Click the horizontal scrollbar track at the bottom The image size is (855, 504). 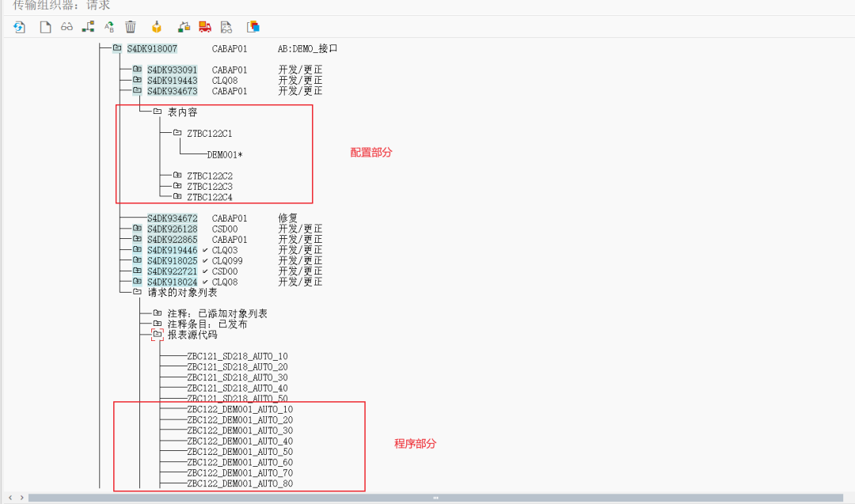tap(435, 498)
